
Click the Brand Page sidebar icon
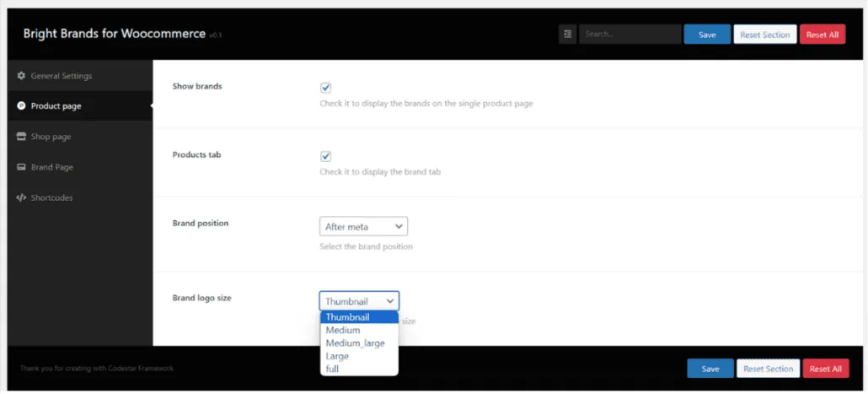[x=21, y=167]
